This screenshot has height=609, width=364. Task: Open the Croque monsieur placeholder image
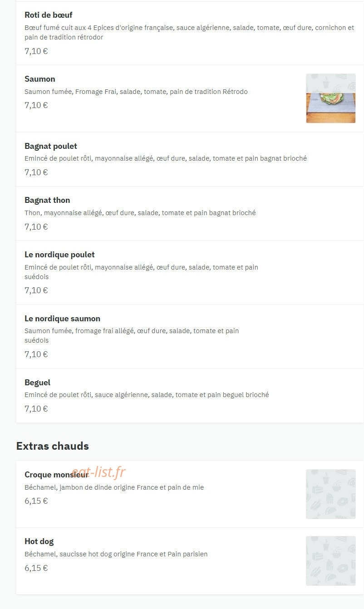point(330,494)
